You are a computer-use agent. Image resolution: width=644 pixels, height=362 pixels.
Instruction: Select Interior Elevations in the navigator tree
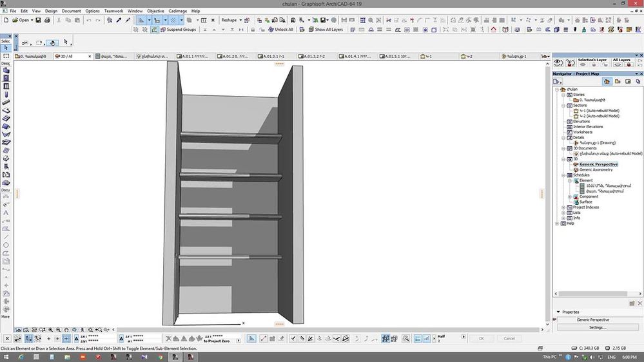[587, 127]
